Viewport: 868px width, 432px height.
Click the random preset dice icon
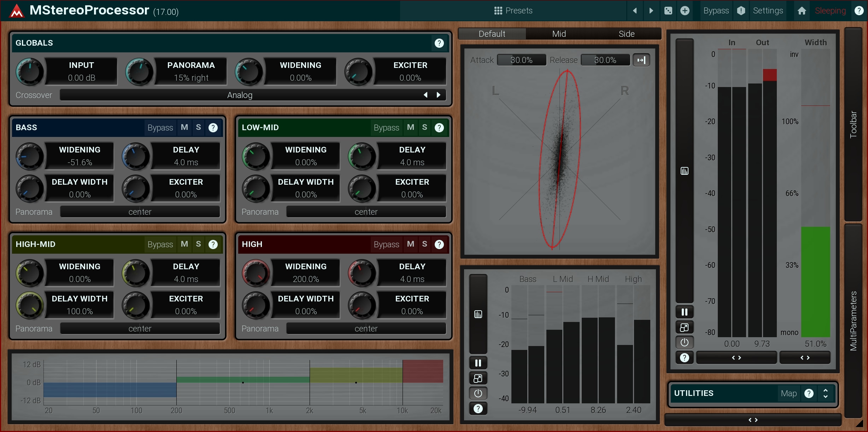tap(668, 11)
